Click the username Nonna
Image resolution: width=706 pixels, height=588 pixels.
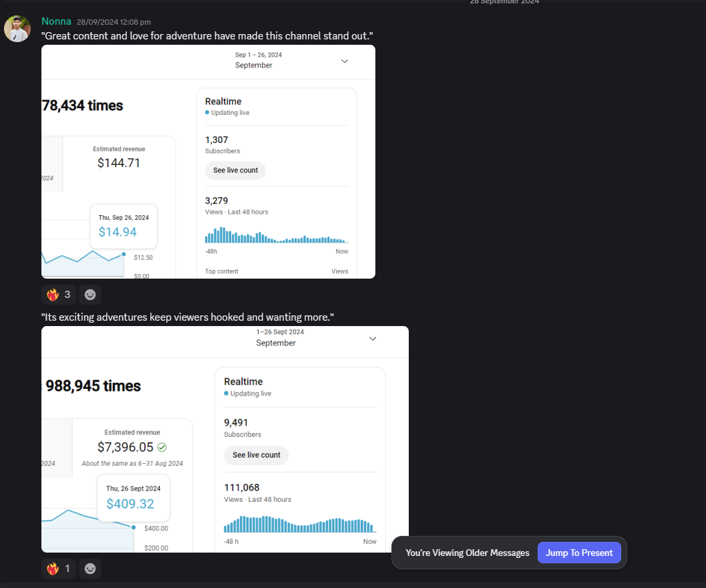[56, 21]
